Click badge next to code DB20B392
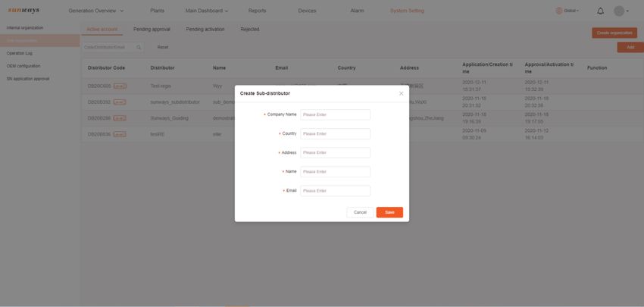 (x=120, y=102)
